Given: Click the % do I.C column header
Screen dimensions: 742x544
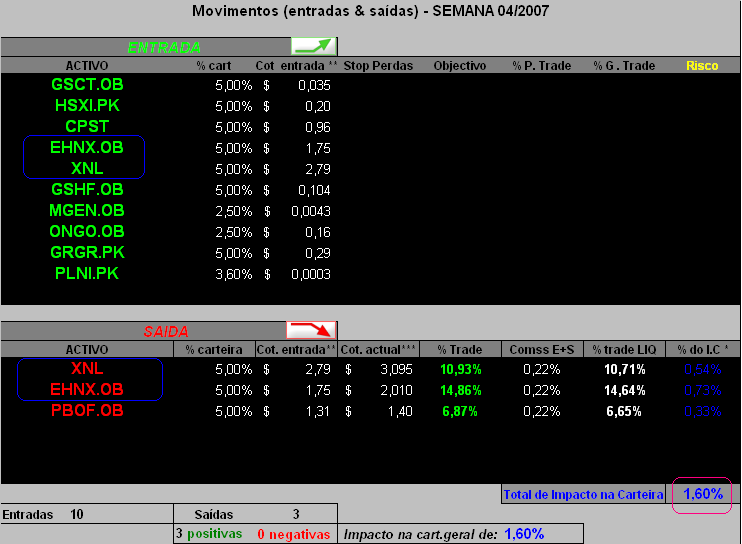Looking at the screenshot, I should (702, 350).
